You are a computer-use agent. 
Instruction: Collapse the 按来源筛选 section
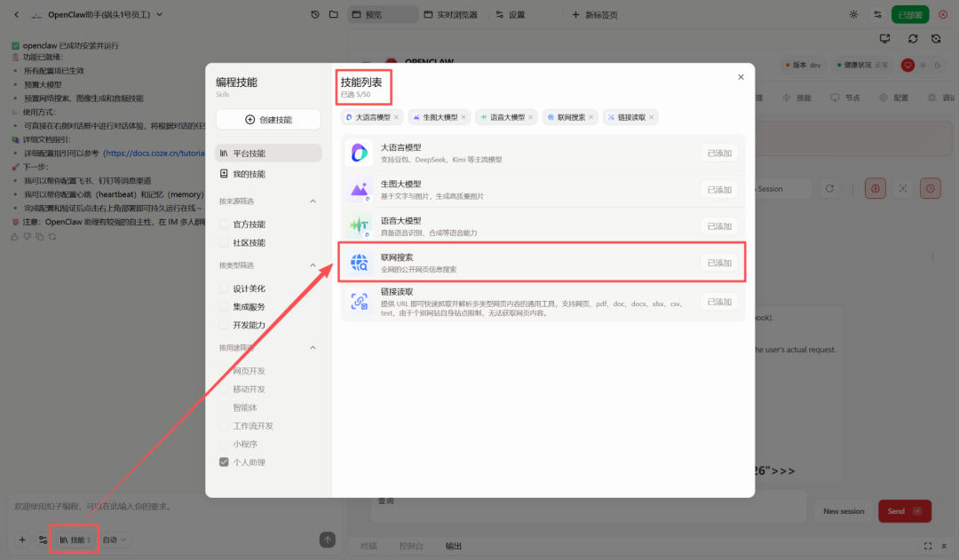click(x=313, y=201)
